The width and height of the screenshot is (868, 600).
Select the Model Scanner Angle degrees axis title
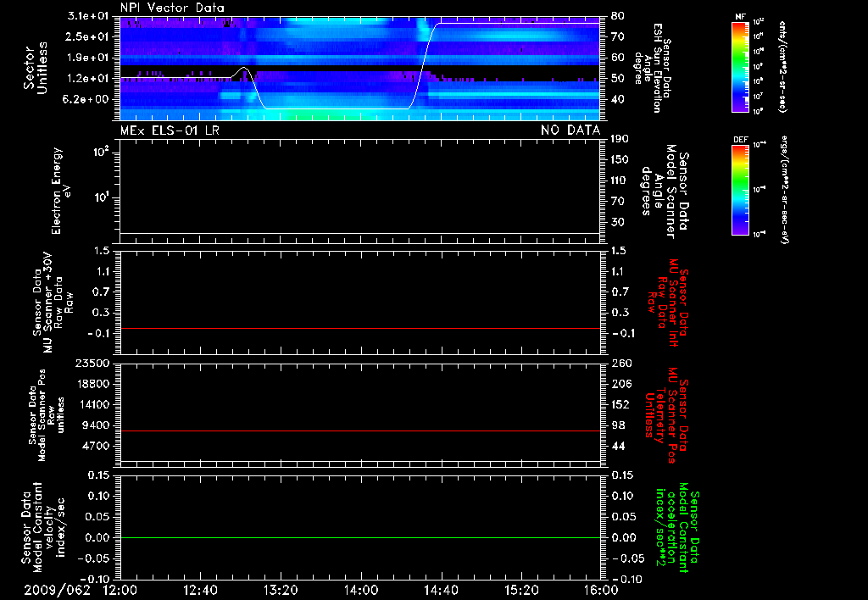(665, 192)
